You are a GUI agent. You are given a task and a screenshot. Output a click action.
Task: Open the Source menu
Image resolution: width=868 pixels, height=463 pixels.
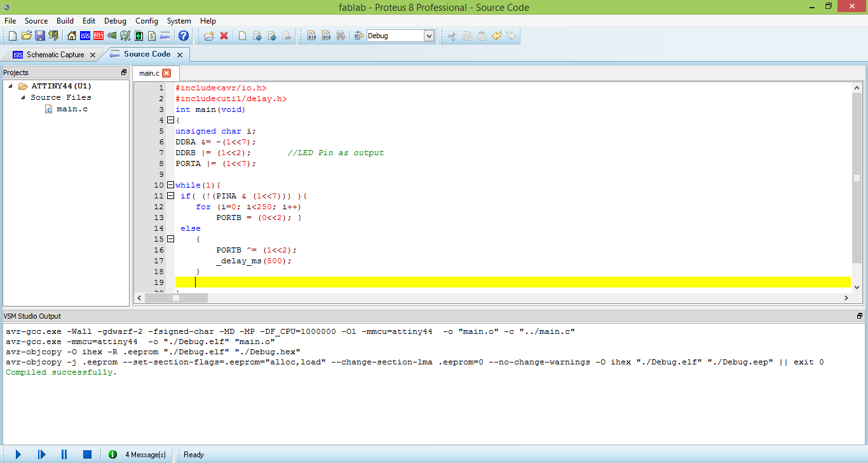[x=36, y=21]
